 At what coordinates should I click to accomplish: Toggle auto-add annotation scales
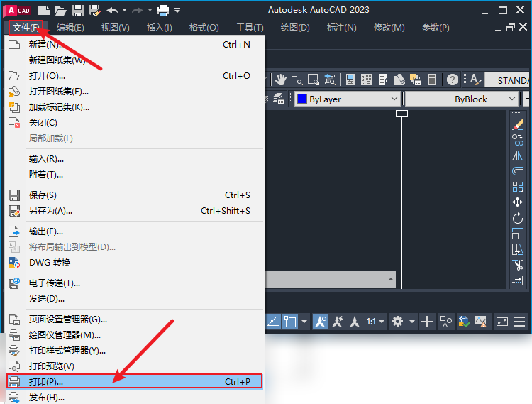(x=338, y=321)
